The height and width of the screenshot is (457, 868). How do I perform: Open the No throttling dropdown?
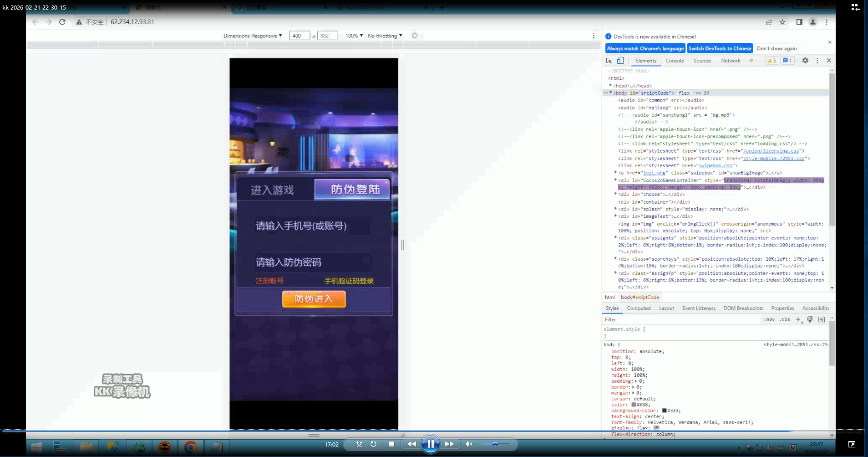[x=385, y=36]
